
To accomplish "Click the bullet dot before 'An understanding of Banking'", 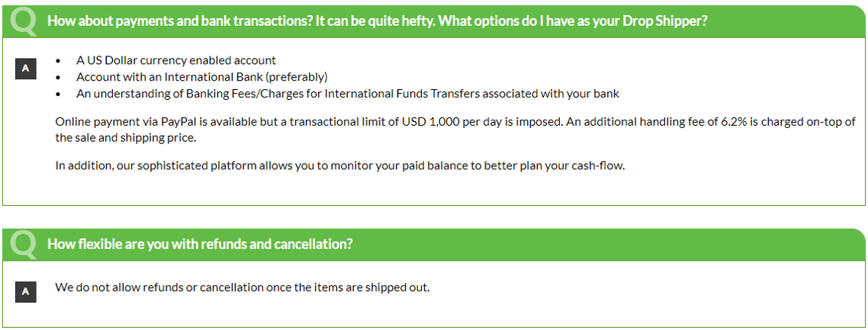I will (x=58, y=94).
